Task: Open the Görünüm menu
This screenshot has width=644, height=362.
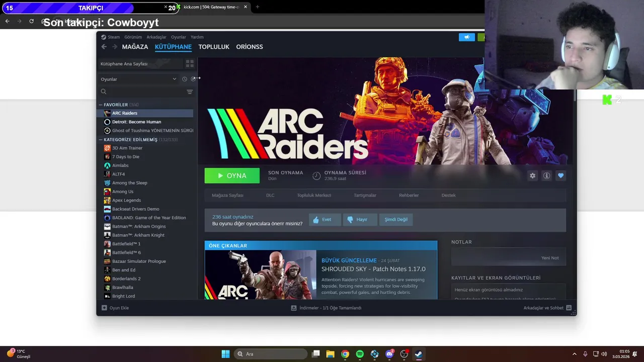Action: click(133, 37)
